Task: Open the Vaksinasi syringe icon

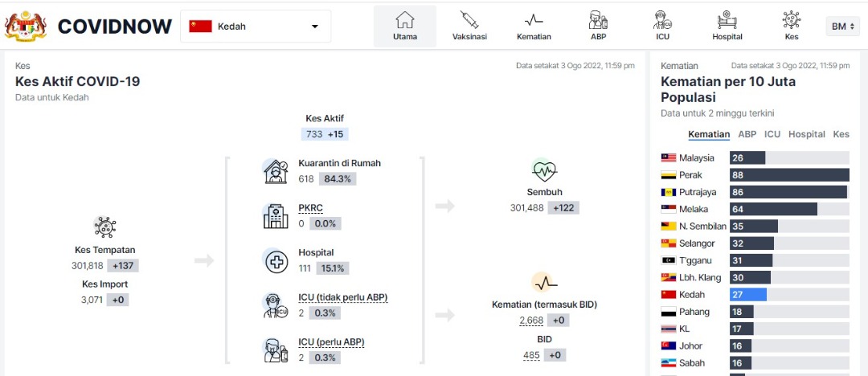Action: pos(469,20)
